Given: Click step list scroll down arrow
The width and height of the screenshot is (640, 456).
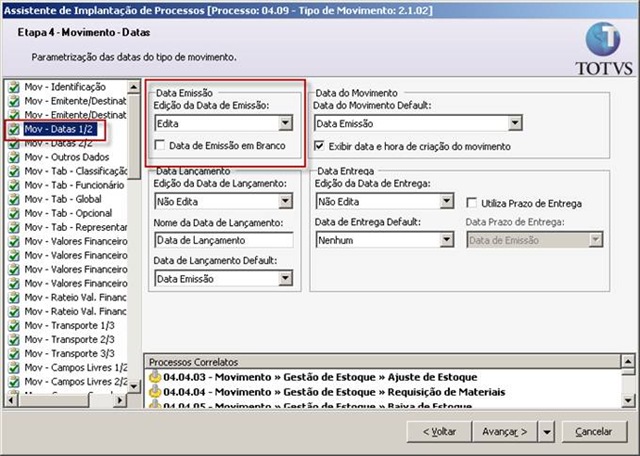Looking at the screenshot, I should [133, 386].
